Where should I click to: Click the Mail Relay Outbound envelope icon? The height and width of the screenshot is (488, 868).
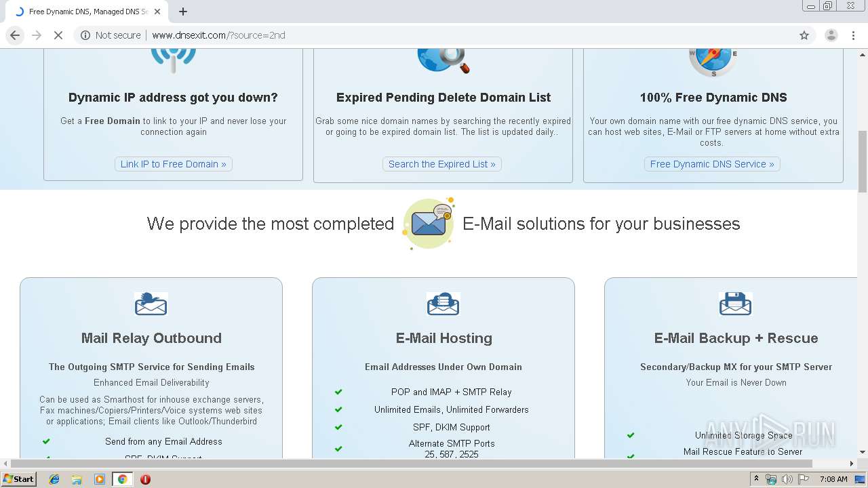coord(151,304)
